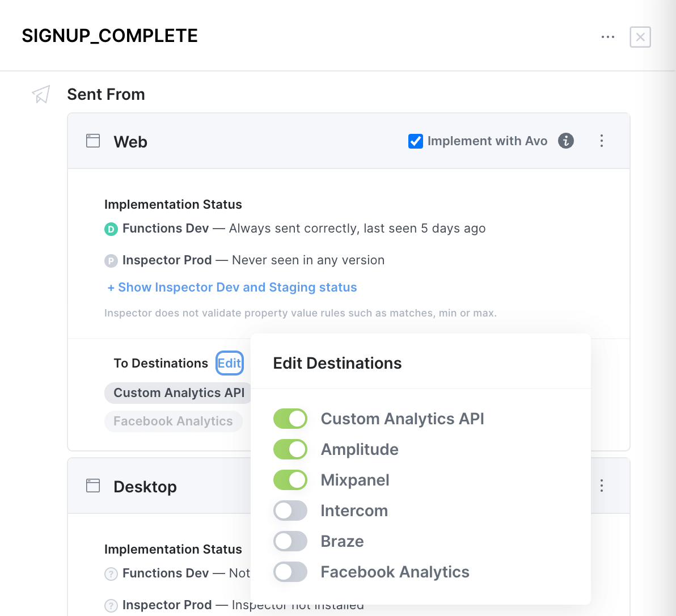
Task: Open the Web card's three-dot menu
Action: tap(602, 141)
